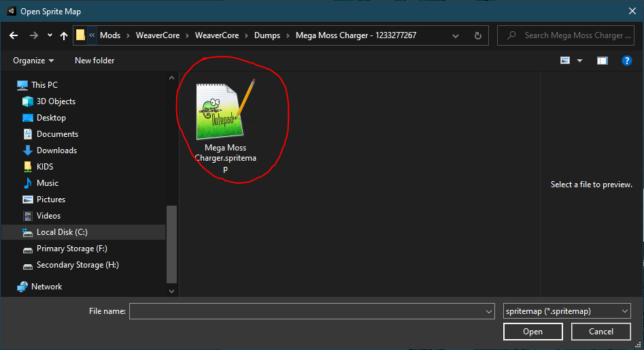The height and width of the screenshot is (350, 644).
Task: Click the Open button
Action: click(x=532, y=332)
